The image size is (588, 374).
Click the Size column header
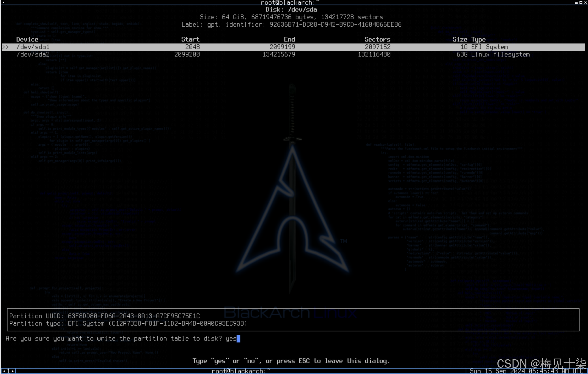pos(460,39)
